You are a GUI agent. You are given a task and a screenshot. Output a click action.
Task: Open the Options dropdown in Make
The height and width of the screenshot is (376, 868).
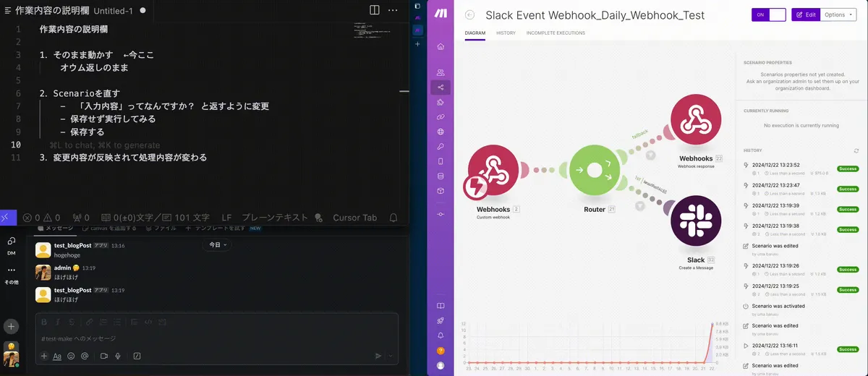pos(838,14)
